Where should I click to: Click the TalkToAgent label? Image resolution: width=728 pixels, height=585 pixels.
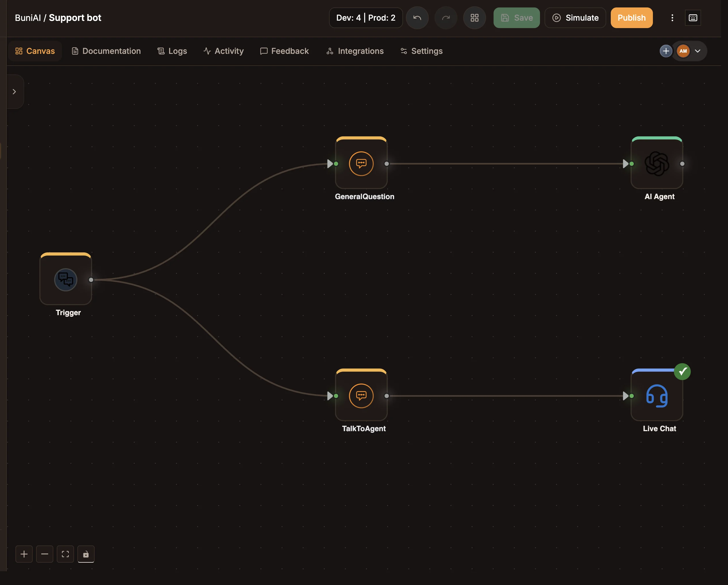click(364, 428)
